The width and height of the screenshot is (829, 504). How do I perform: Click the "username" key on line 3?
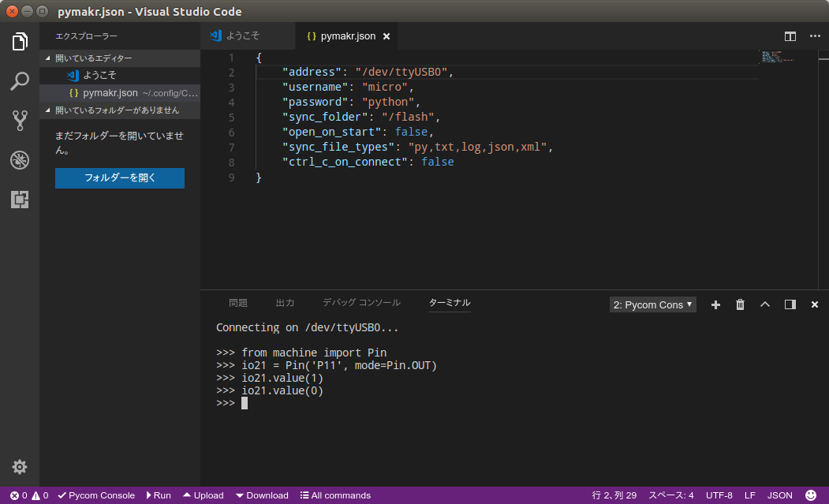(315, 87)
